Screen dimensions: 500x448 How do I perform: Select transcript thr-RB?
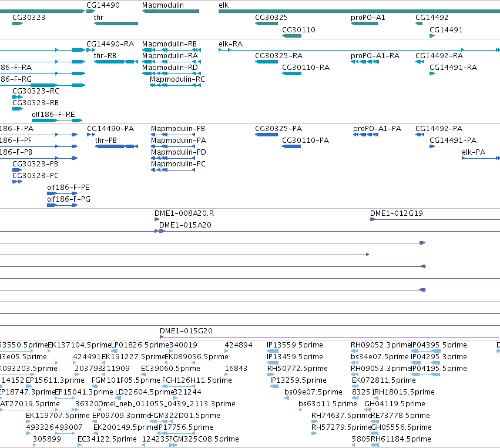click(x=105, y=56)
